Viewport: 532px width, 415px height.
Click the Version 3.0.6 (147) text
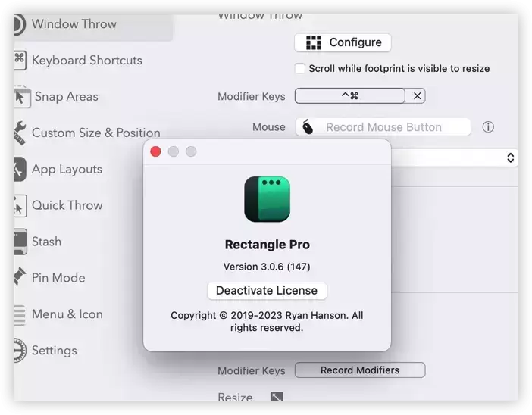click(x=267, y=267)
